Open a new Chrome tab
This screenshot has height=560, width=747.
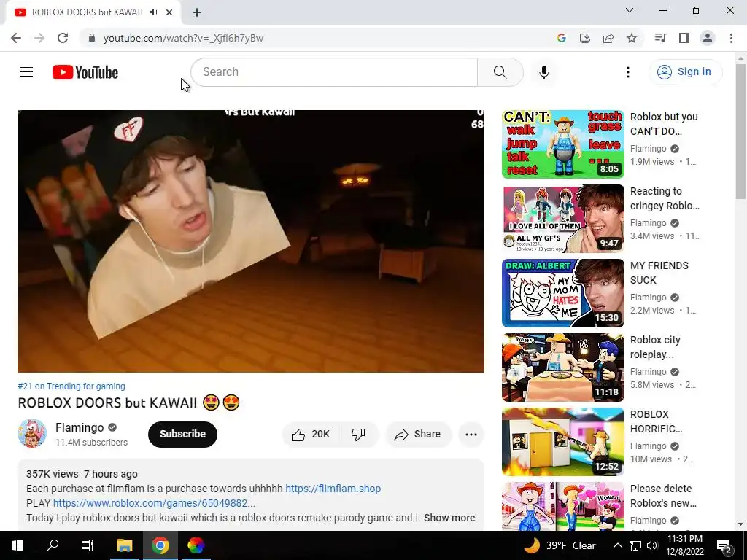197,12
